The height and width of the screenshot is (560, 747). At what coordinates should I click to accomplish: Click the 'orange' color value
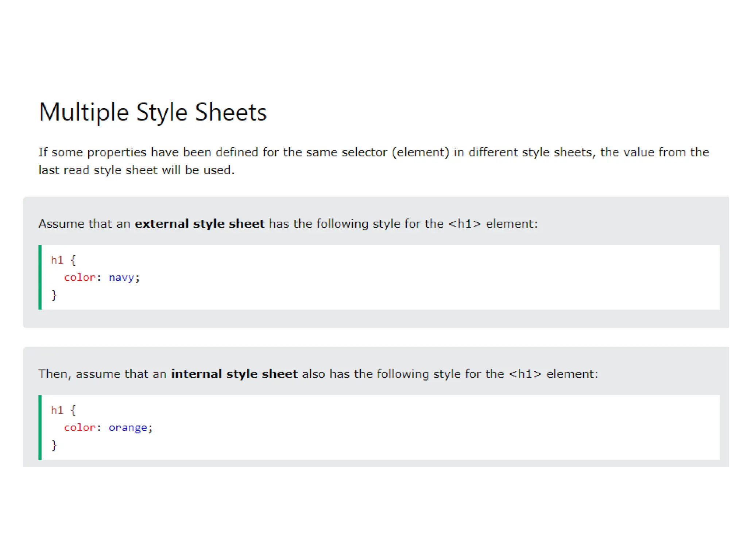(128, 428)
